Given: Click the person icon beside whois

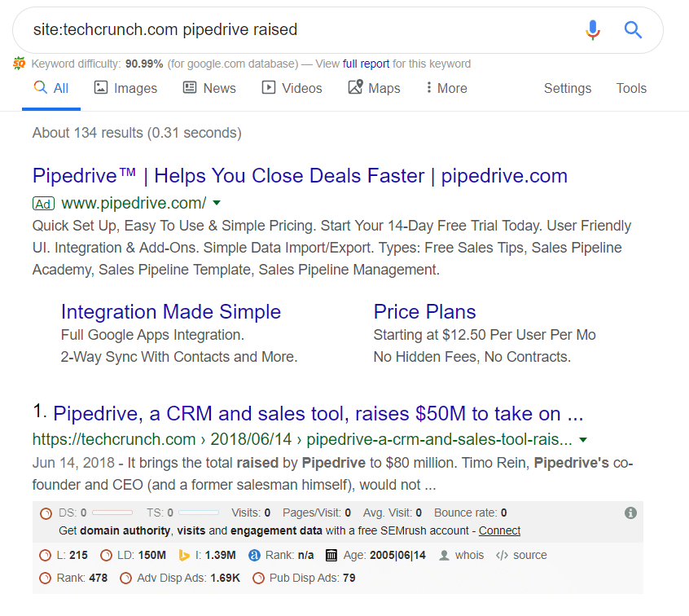Looking at the screenshot, I should tap(444, 556).
